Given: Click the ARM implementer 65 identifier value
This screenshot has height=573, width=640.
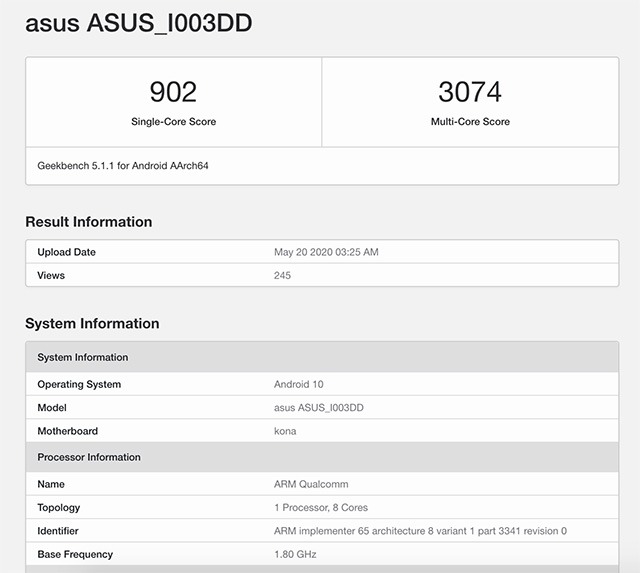Looking at the screenshot, I should click(420, 531).
